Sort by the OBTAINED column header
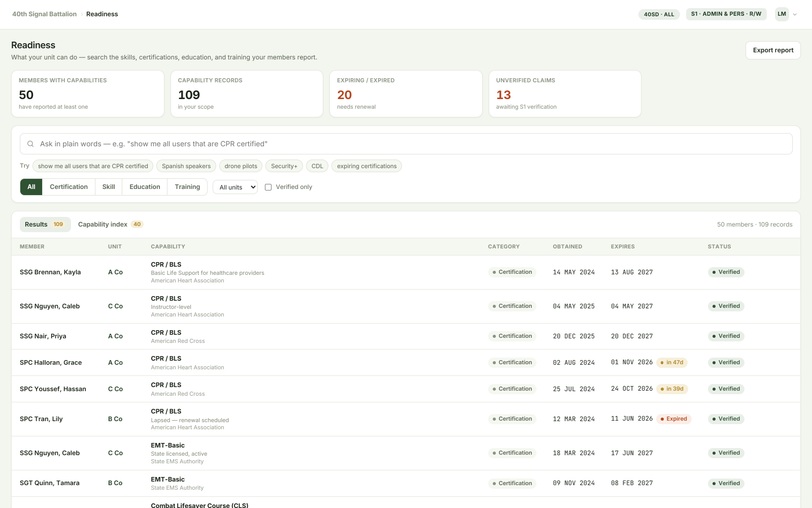 567,247
